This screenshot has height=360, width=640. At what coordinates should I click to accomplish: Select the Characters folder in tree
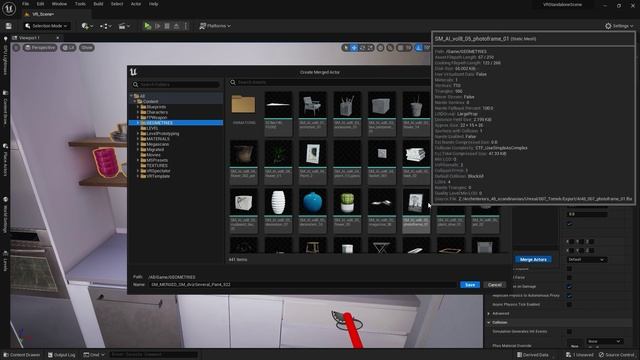click(x=157, y=112)
